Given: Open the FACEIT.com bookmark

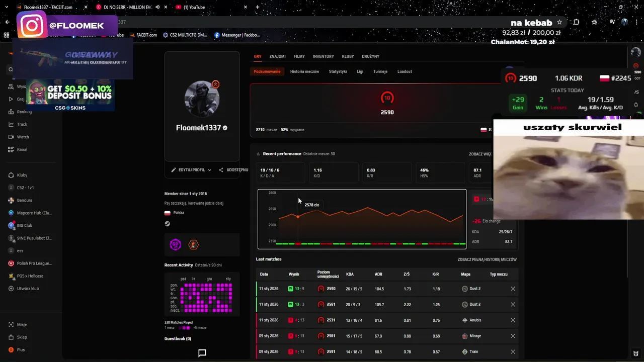Looking at the screenshot, I should (x=143, y=35).
